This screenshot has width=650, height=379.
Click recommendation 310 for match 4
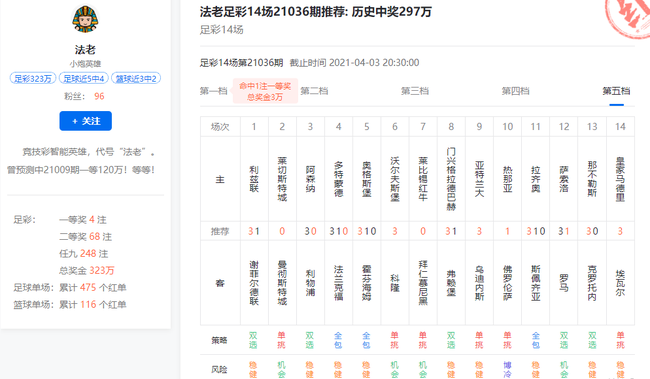[339, 231]
